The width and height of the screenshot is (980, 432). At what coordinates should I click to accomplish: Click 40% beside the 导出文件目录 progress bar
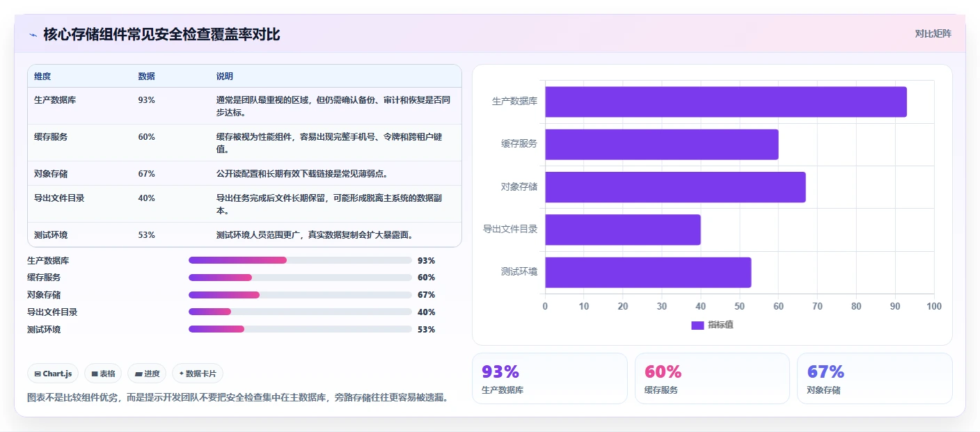(426, 312)
